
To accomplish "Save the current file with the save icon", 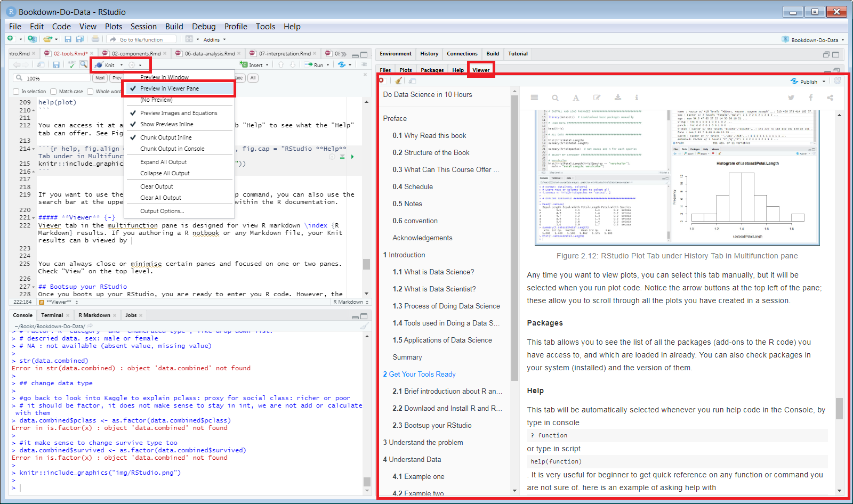I will click(x=57, y=64).
